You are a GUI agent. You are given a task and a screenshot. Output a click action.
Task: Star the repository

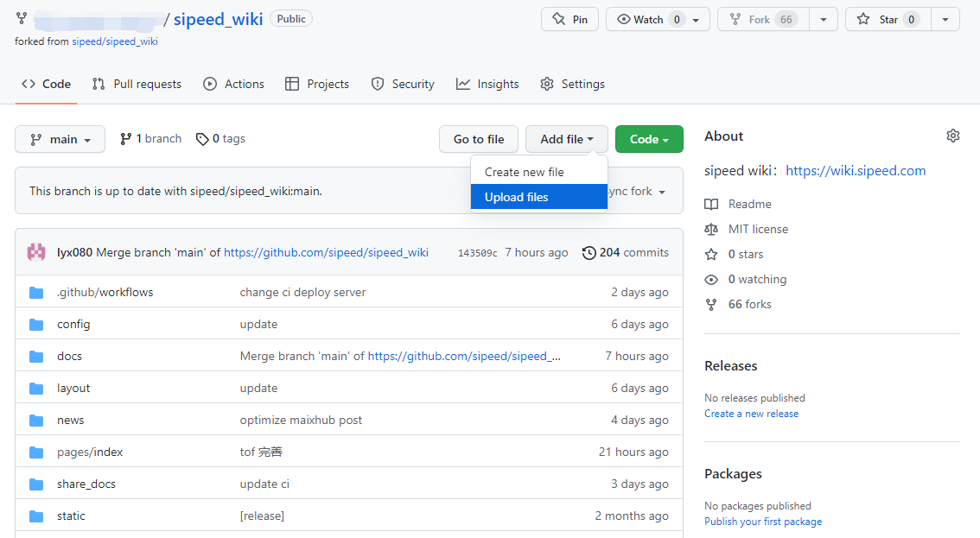click(888, 19)
